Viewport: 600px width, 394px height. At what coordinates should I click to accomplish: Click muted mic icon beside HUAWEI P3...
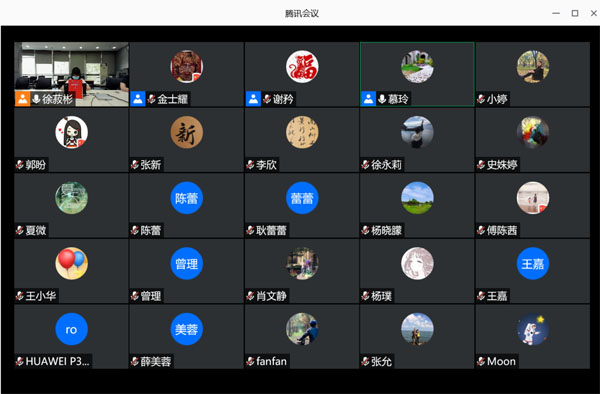click(20, 361)
